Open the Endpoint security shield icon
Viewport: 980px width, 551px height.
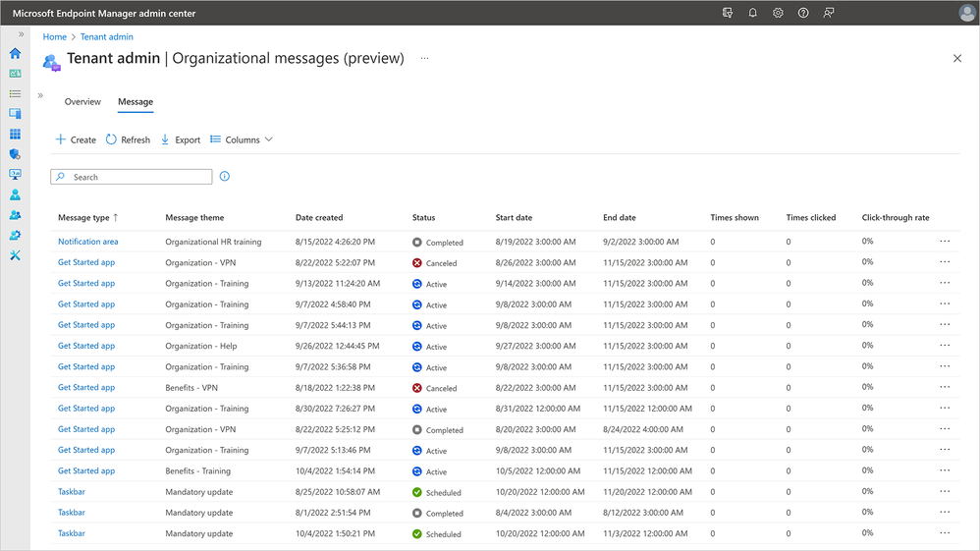(15, 154)
